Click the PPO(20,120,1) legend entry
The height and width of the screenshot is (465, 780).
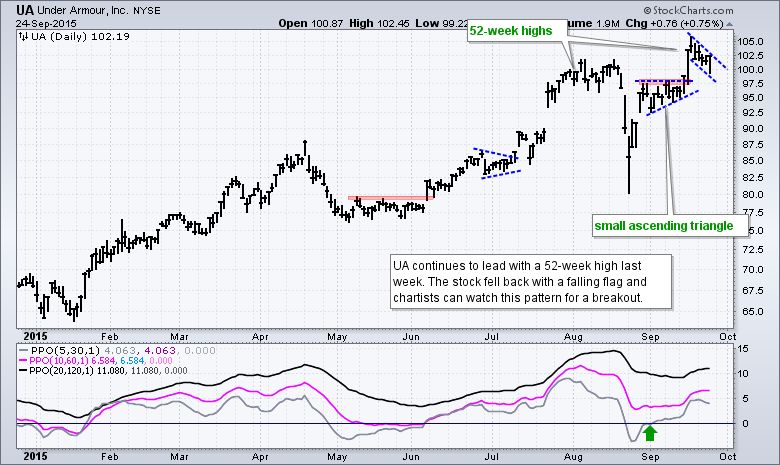[x=103, y=371]
